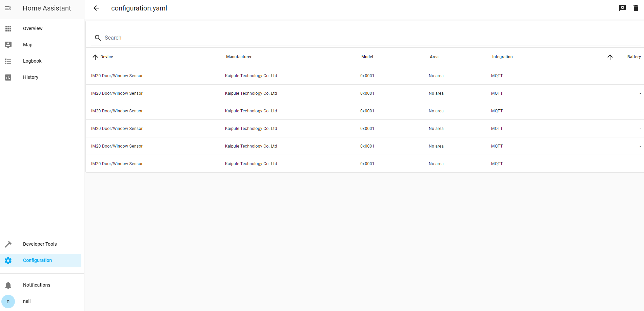
Task: Click the Developer Tools hammer icon
Action: pyautogui.click(x=8, y=244)
